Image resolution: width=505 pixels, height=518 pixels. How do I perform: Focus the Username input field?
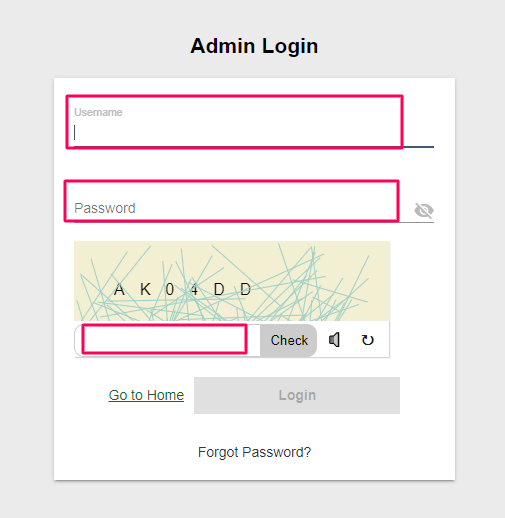coord(254,132)
